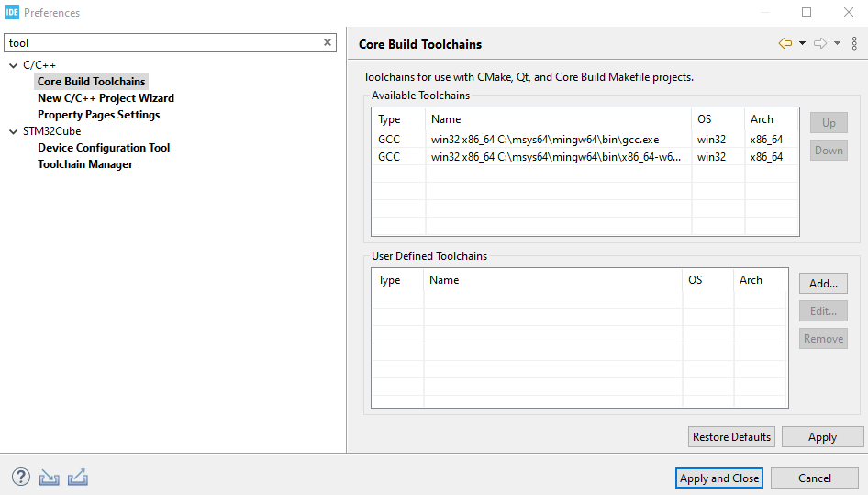Select Device Configuration Tool in the tree
The image size is (868, 495).
pyautogui.click(x=104, y=148)
